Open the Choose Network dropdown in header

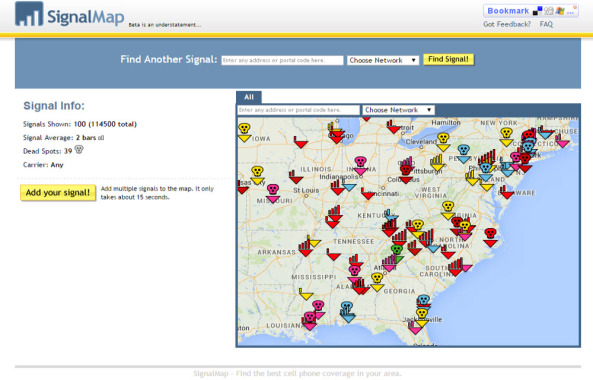click(383, 60)
